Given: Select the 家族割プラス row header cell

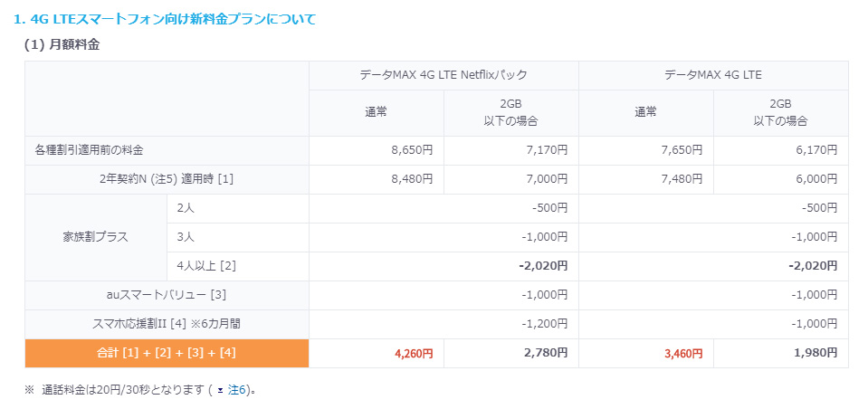Looking at the screenshot, I should point(95,237).
